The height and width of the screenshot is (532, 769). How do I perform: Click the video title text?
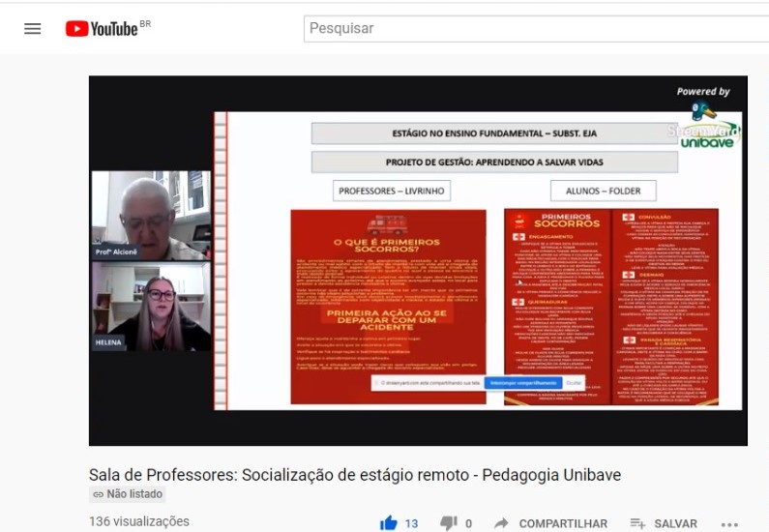coord(355,475)
